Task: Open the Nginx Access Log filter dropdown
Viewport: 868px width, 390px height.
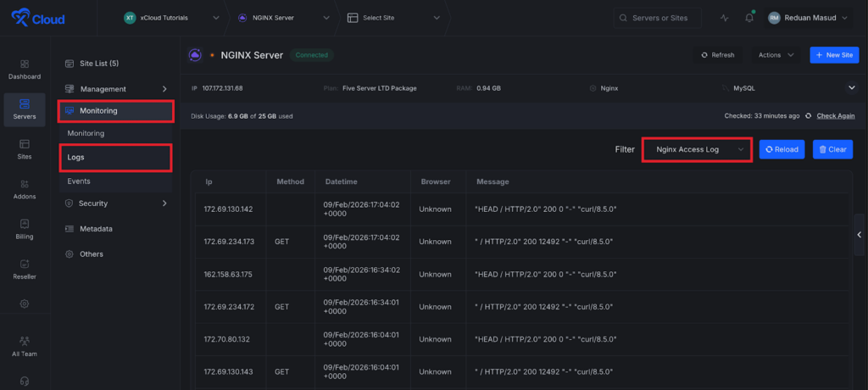Action: 697,149
